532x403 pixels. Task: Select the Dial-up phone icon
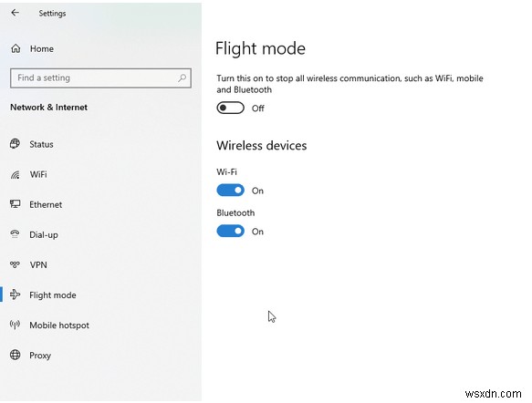point(15,234)
